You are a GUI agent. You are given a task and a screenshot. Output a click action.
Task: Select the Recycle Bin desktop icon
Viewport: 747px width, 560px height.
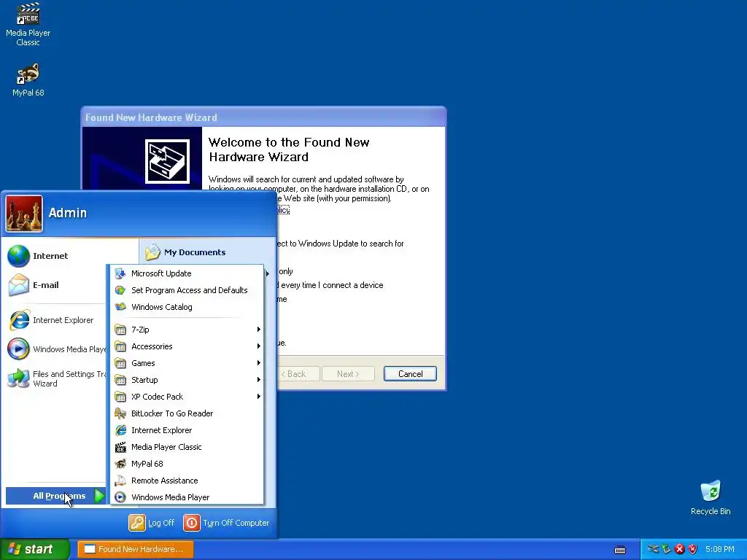(x=711, y=497)
